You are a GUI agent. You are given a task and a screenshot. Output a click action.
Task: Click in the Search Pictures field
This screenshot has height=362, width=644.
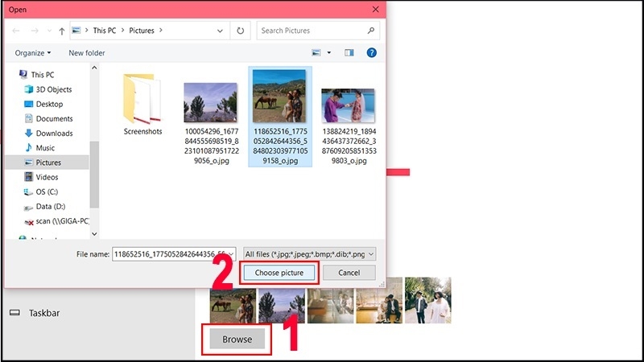pyautogui.click(x=310, y=31)
